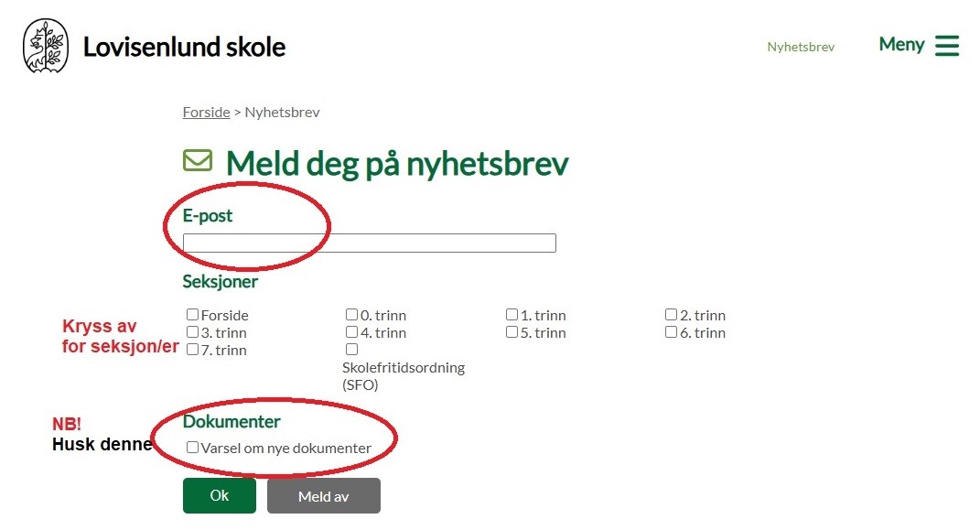The height and width of the screenshot is (530, 980).
Task: Open the Nyhetsbrev link in header
Action: [x=801, y=47]
